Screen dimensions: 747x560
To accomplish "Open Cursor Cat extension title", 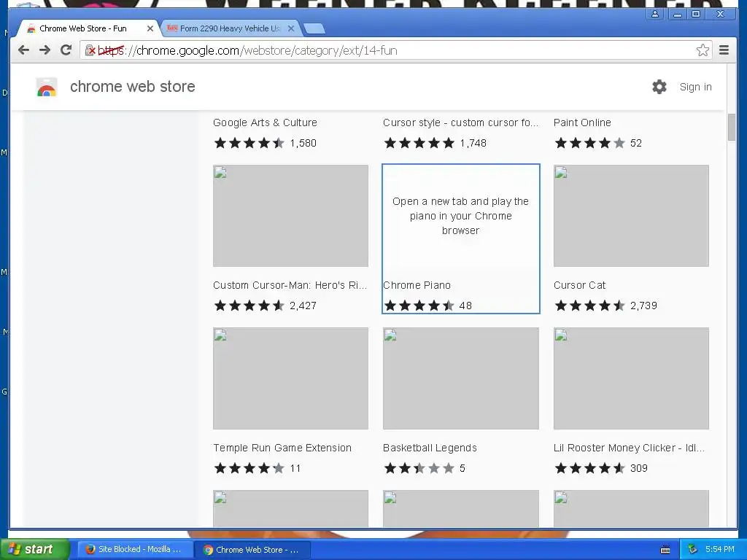I will [x=579, y=285].
